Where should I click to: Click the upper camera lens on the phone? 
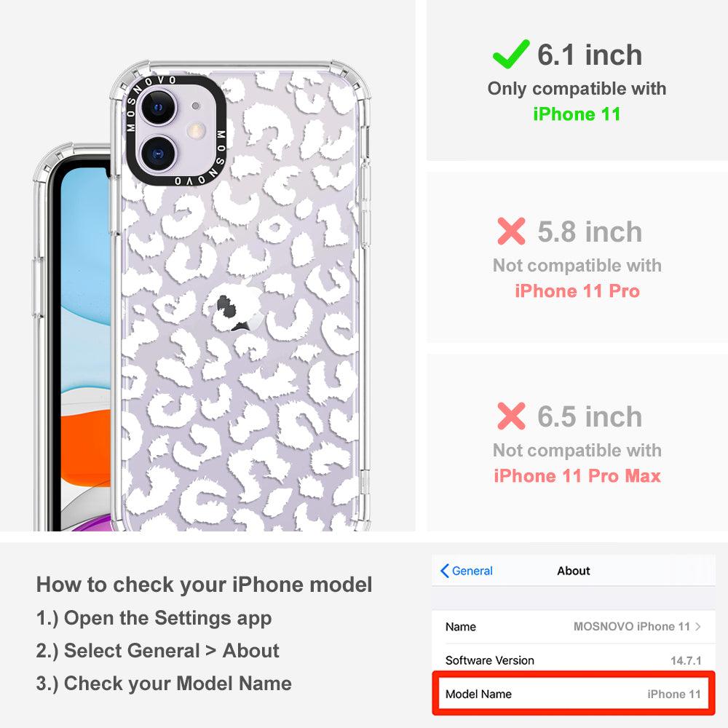(x=158, y=108)
